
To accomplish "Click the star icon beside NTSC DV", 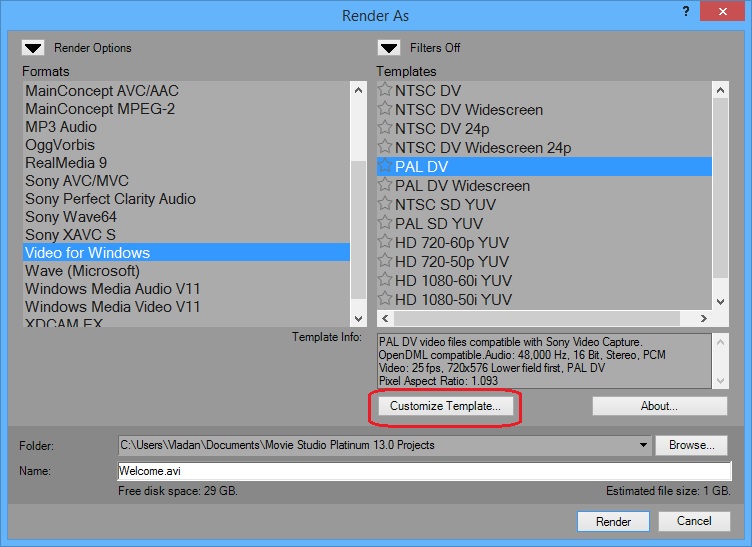I will coord(385,91).
